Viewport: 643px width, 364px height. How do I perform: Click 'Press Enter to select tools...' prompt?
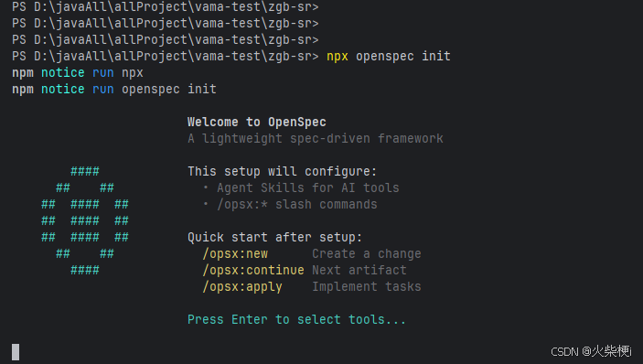pos(296,319)
